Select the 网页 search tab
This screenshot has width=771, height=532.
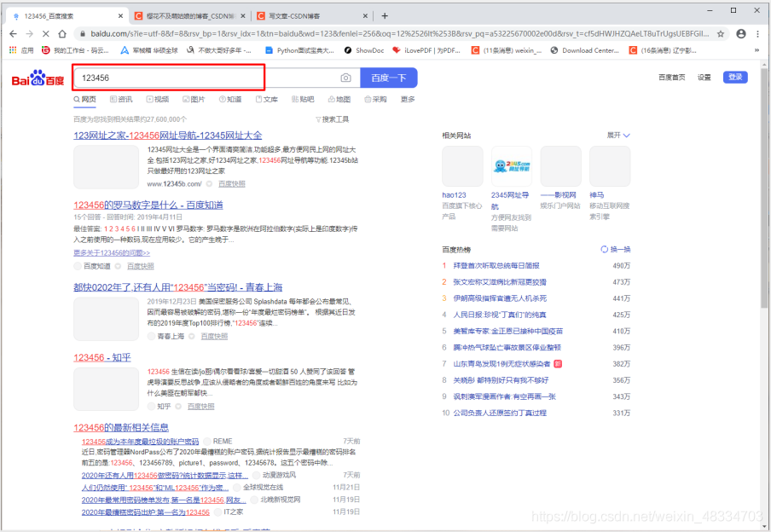tap(85, 99)
